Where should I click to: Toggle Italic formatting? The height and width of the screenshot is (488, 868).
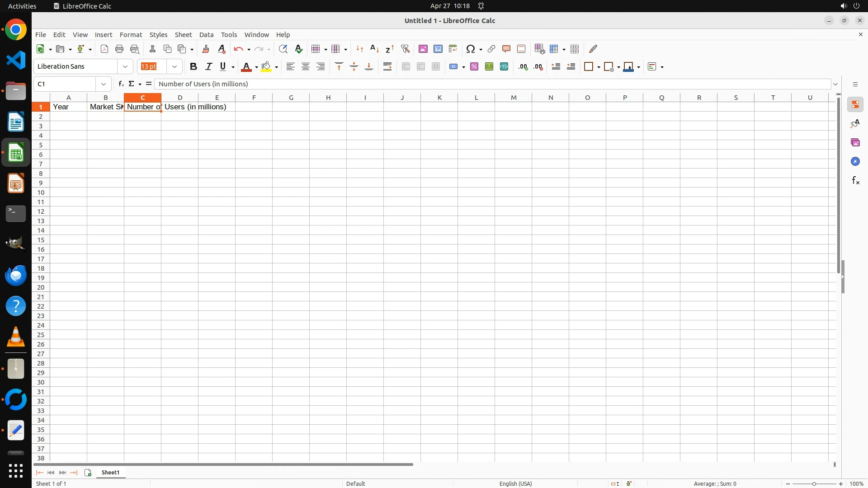click(x=208, y=67)
